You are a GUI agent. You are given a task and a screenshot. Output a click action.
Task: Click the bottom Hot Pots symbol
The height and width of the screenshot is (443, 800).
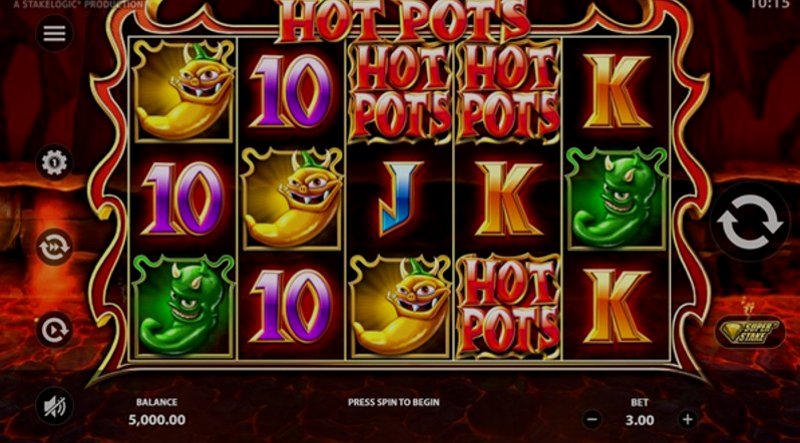pos(508,305)
